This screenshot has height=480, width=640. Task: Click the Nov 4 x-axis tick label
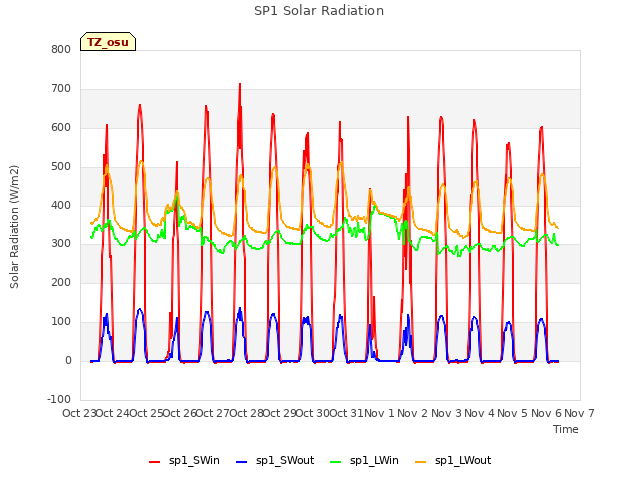click(479, 413)
